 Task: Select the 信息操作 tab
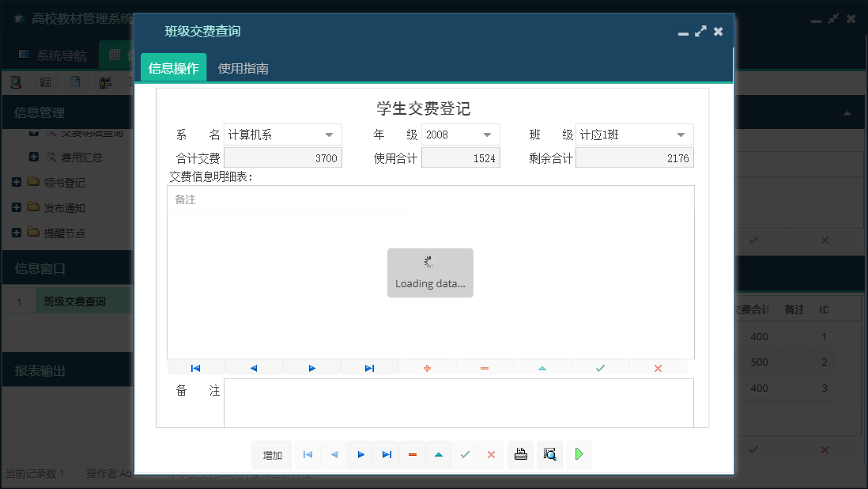pos(172,68)
